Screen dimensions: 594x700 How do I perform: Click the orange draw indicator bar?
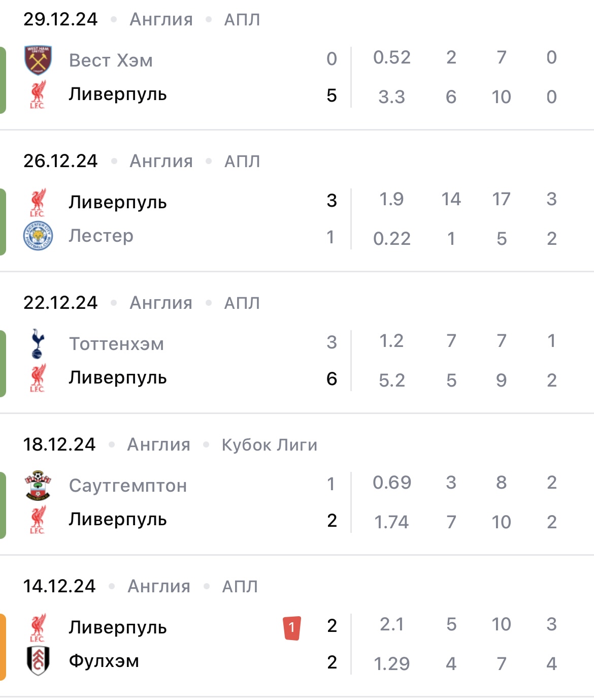(x=3, y=647)
